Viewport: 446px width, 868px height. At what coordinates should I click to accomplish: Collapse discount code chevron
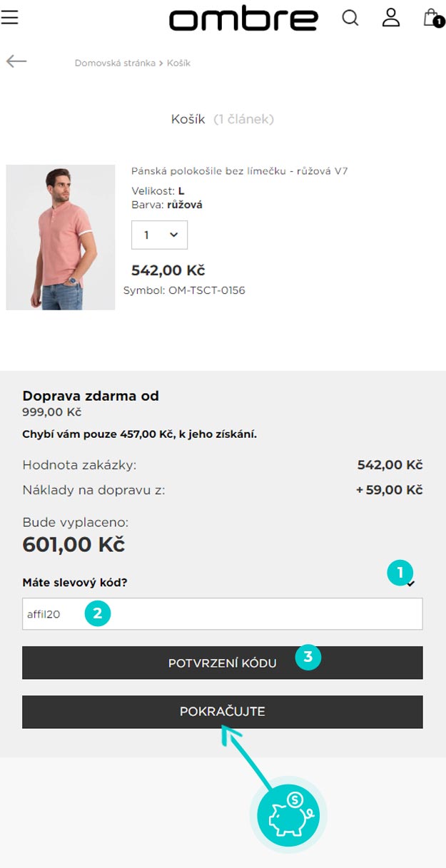click(x=411, y=584)
